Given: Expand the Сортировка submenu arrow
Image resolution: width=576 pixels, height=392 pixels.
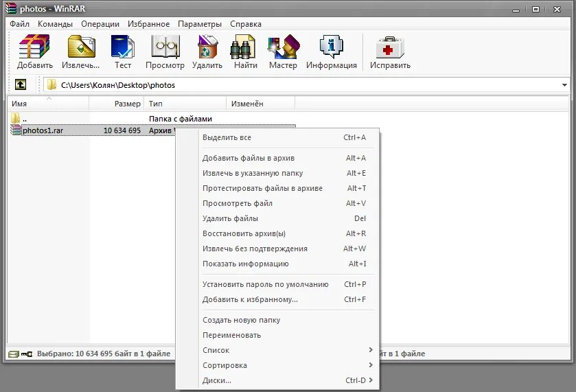Looking at the screenshot, I should pos(371,365).
